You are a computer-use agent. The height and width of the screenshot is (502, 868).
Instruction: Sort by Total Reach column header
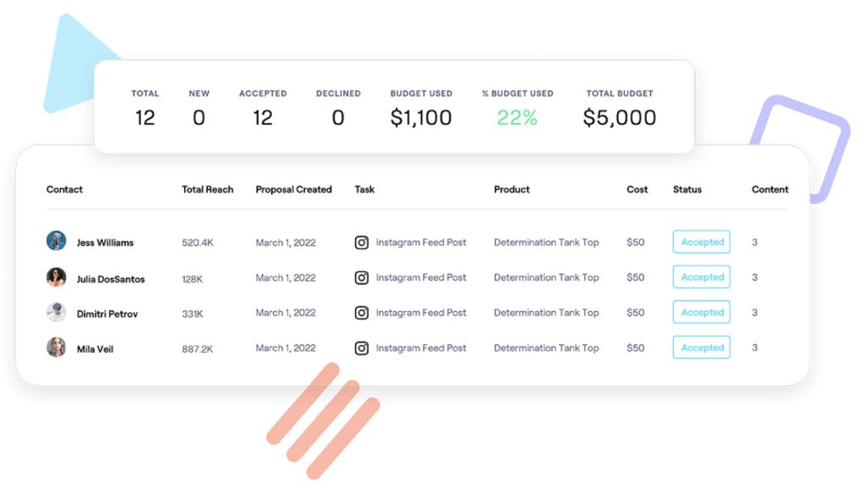[208, 190]
